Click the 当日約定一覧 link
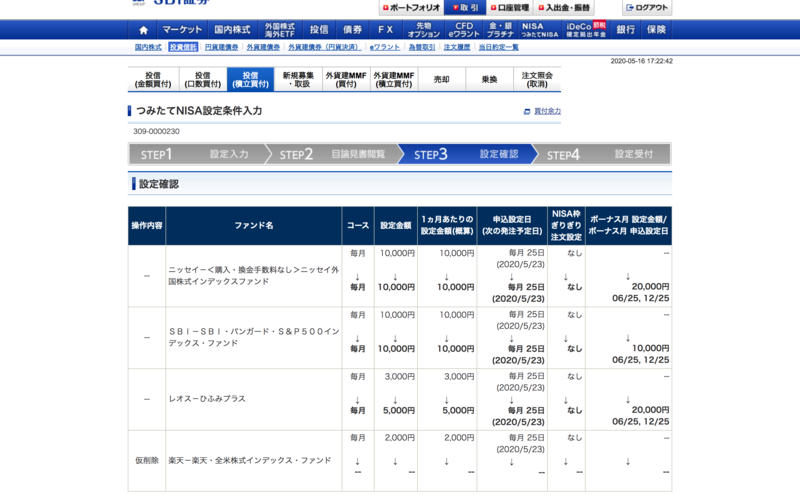The width and height of the screenshot is (800, 500). tap(498, 47)
